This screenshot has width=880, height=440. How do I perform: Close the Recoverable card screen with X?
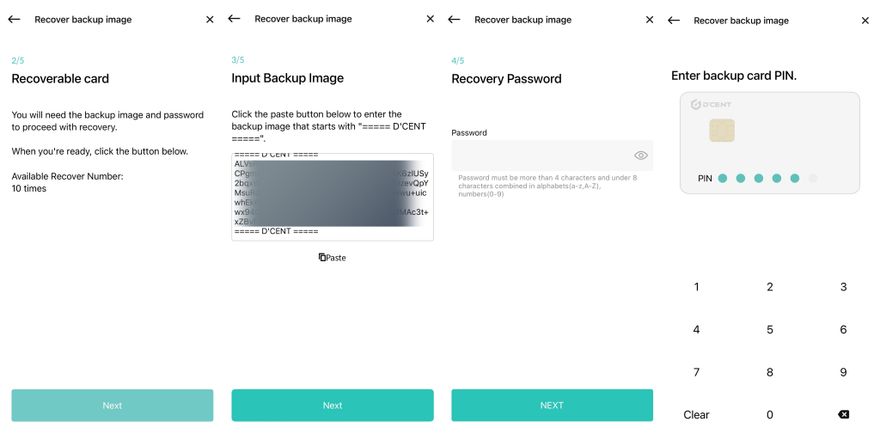[209, 19]
